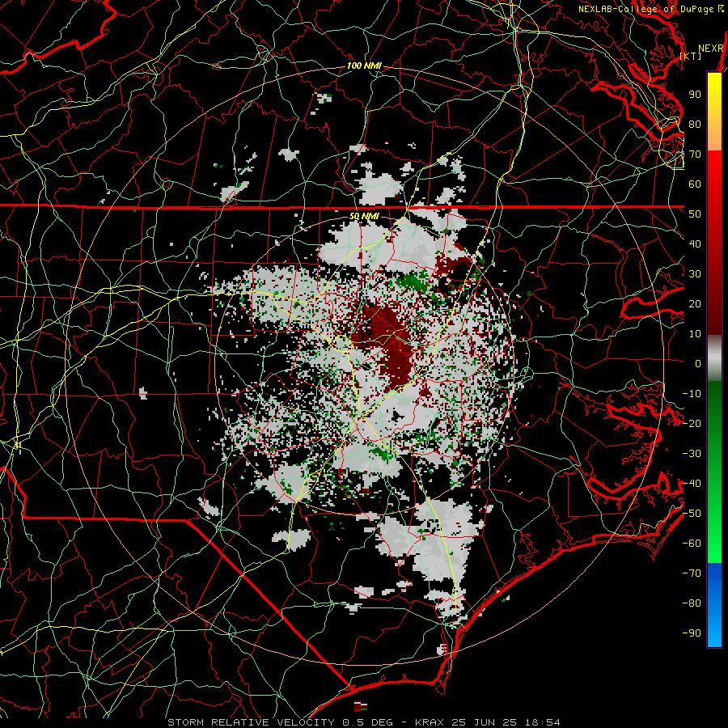This screenshot has height=728, width=728.
Task: Select the -10 value on velocity scale
Action: pyautogui.click(x=692, y=394)
